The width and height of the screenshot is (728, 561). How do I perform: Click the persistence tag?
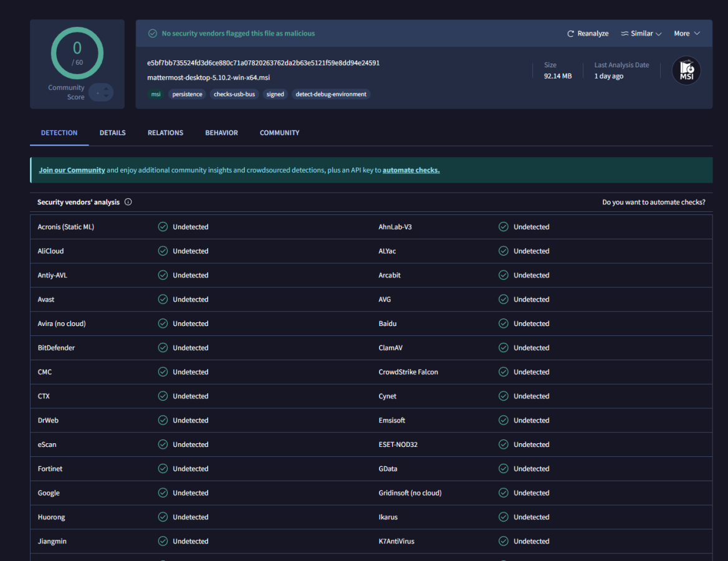187,94
